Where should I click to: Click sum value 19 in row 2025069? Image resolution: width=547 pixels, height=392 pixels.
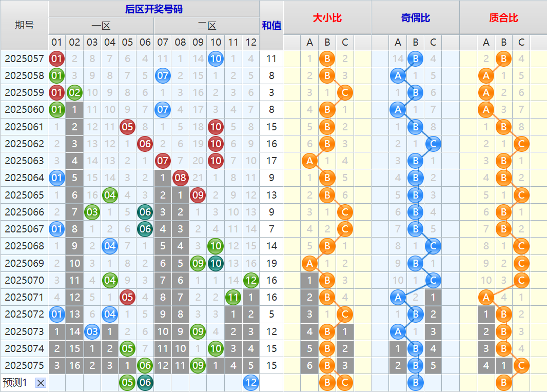271,263
